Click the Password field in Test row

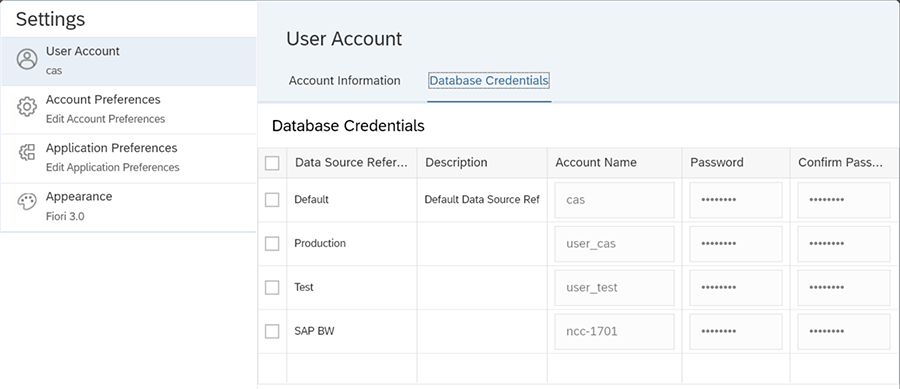pos(736,287)
